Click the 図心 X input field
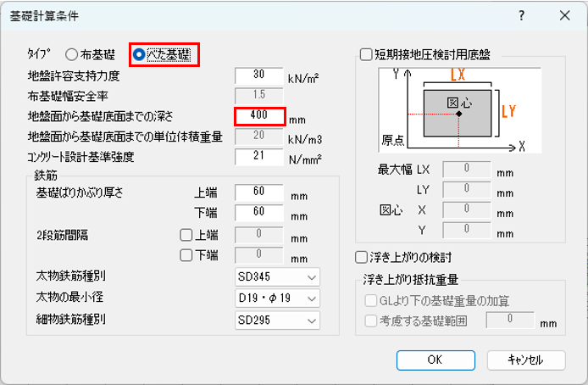The width and height of the screenshot is (588, 385). click(x=467, y=210)
